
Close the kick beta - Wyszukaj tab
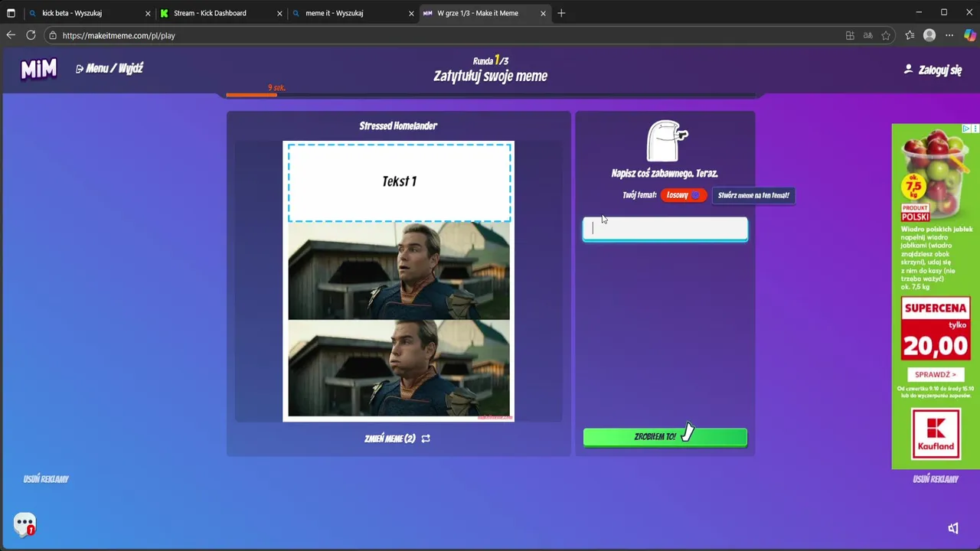tap(148, 13)
